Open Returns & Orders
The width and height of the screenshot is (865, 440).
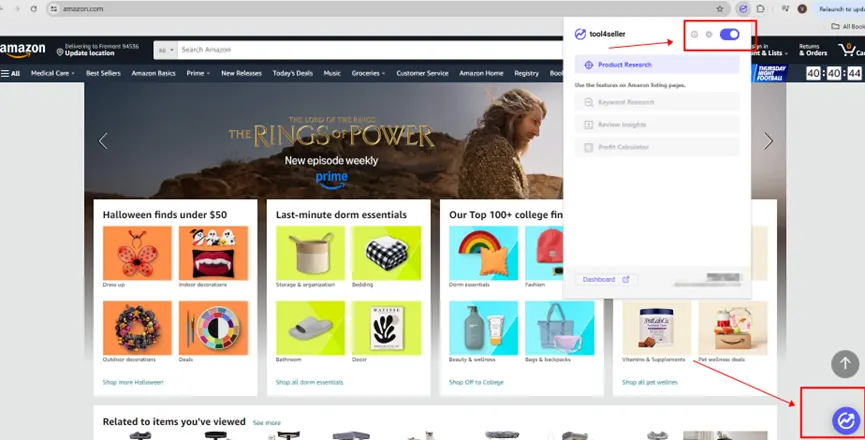click(x=813, y=50)
